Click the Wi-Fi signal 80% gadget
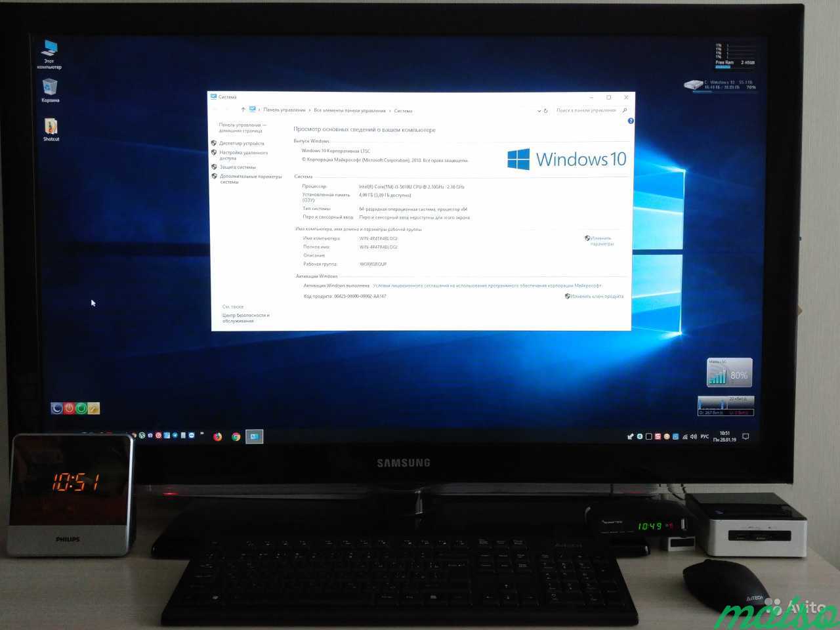The width and height of the screenshot is (840, 630). [729, 372]
